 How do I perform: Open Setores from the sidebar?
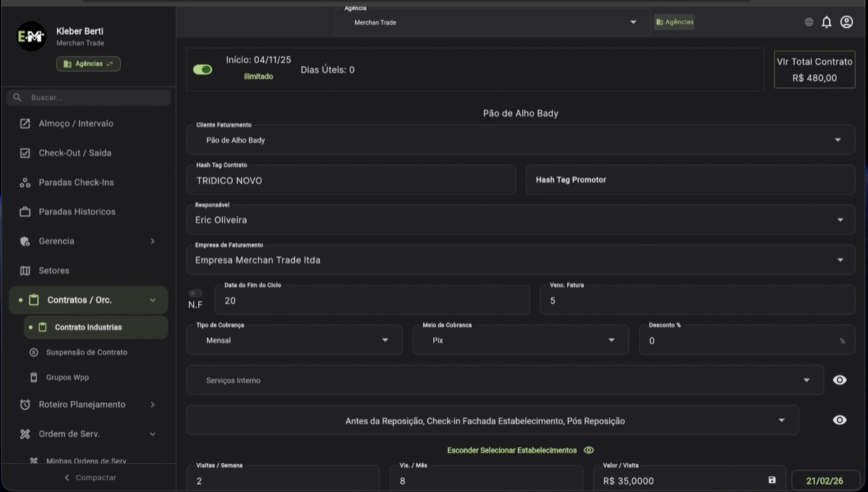coord(54,271)
